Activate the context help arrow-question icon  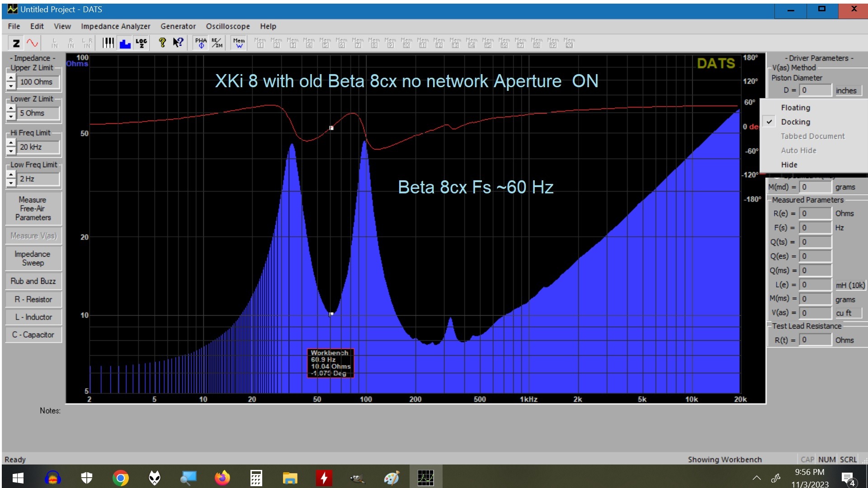(x=179, y=43)
